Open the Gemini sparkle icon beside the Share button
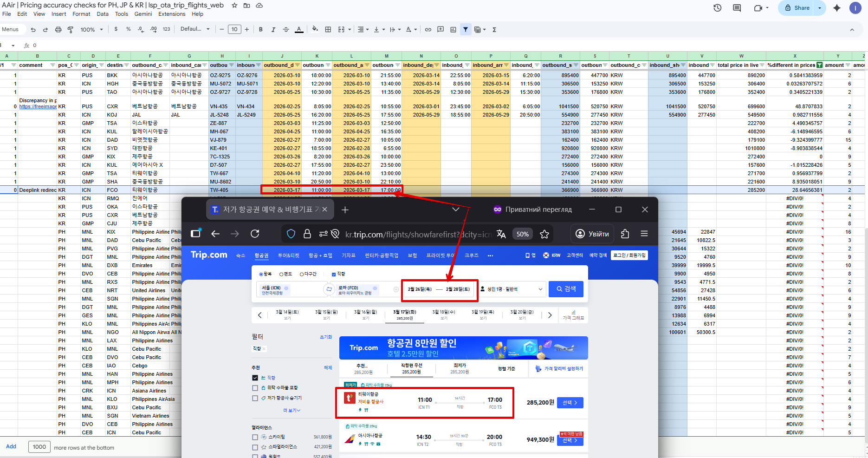The height and width of the screenshot is (458, 868). pyautogui.click(x=837, y=8)
